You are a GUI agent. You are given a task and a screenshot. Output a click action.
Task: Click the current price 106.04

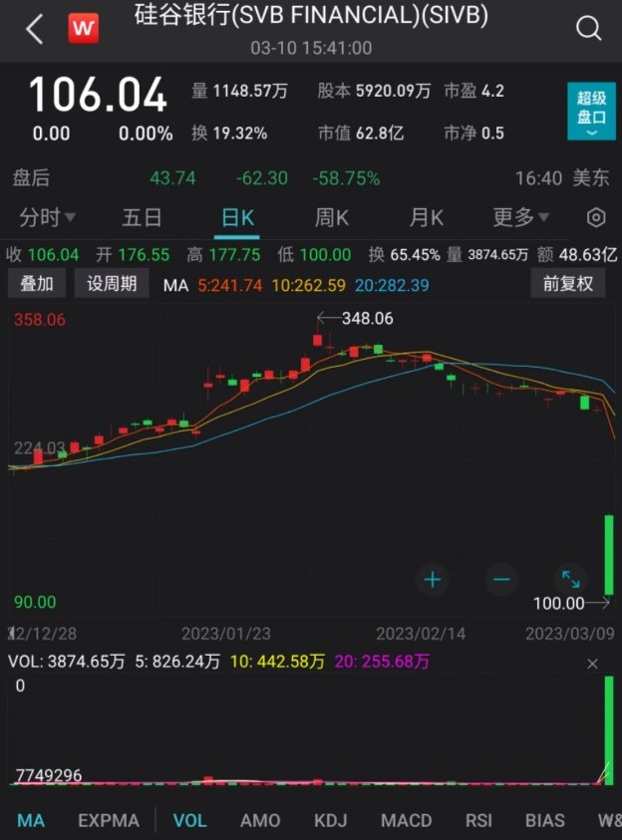(x=98, y=95)
